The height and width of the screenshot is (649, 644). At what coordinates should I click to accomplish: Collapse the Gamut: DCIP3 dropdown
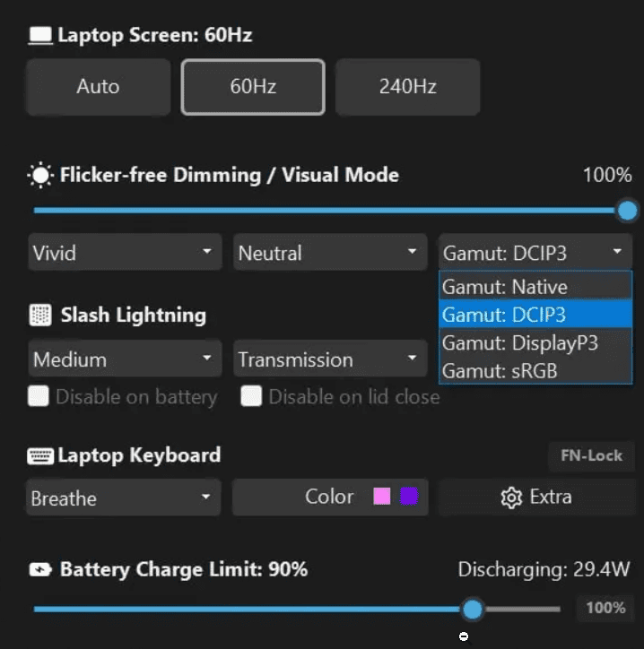[x=535, y=252]
